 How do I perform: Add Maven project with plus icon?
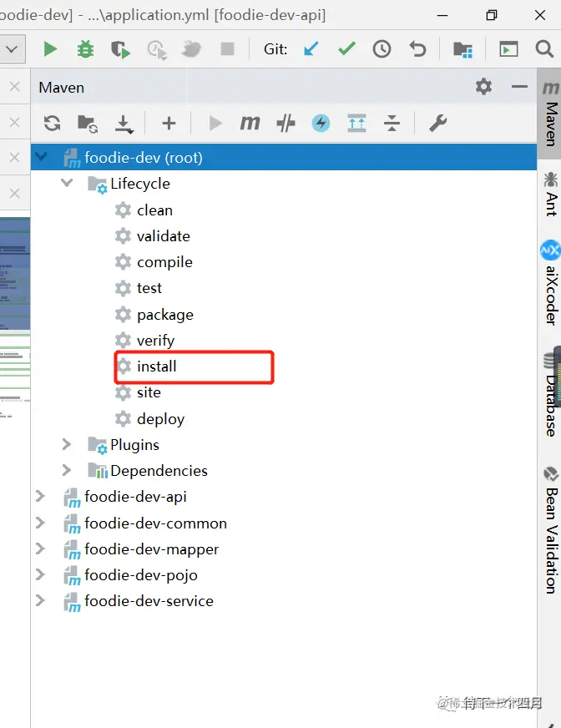[169, 123]
